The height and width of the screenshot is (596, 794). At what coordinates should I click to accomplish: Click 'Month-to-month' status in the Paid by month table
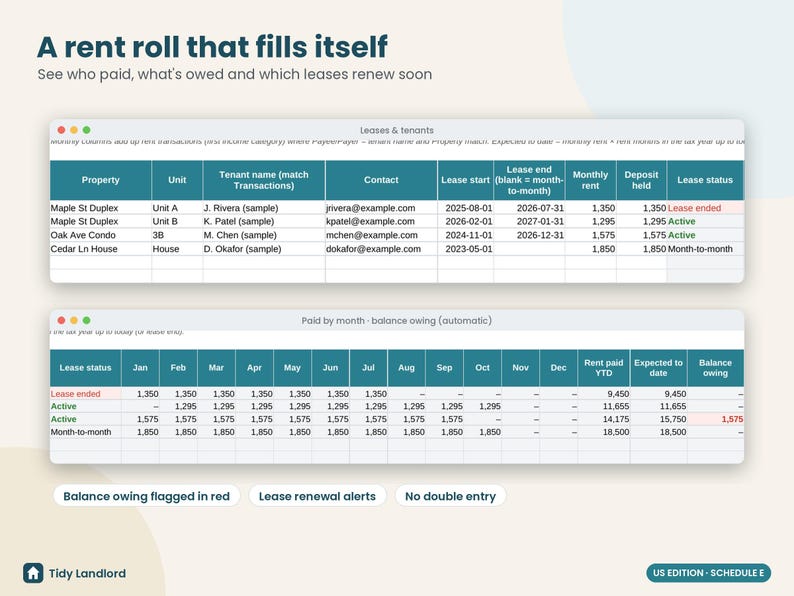click(86, 432)
